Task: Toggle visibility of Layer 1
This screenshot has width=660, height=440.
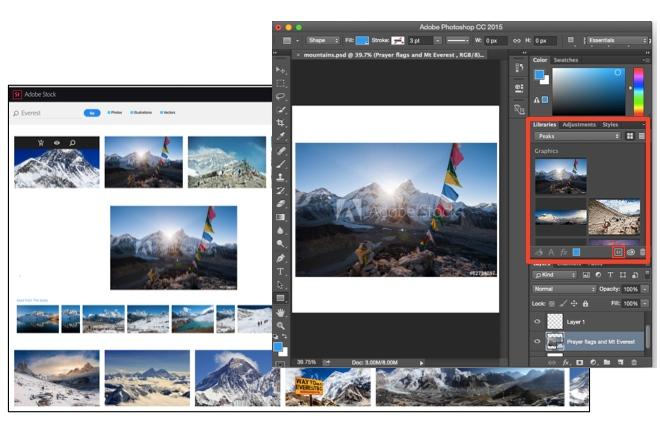Action: tap(537, 322)
